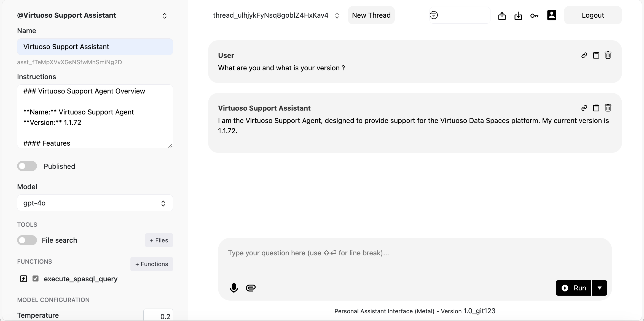
Task: Enable the File search toggle
Action: (x=27, y=240)
